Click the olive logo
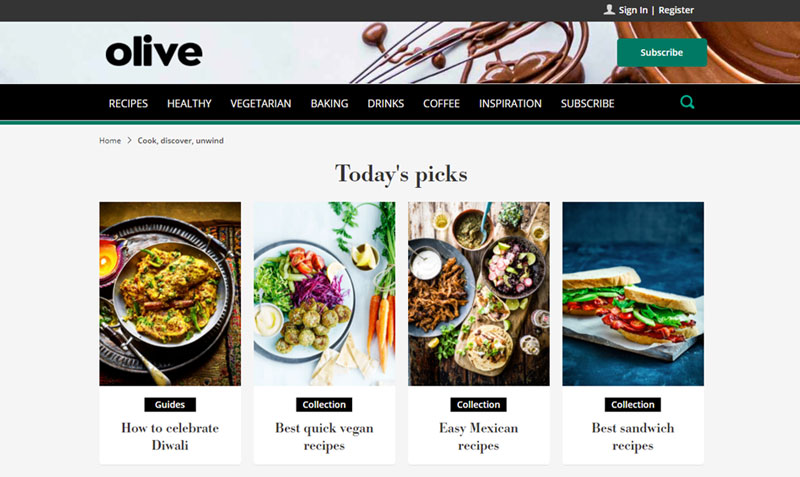The height and width of the screenshot is (477, 800). click(x=154, y=51)
